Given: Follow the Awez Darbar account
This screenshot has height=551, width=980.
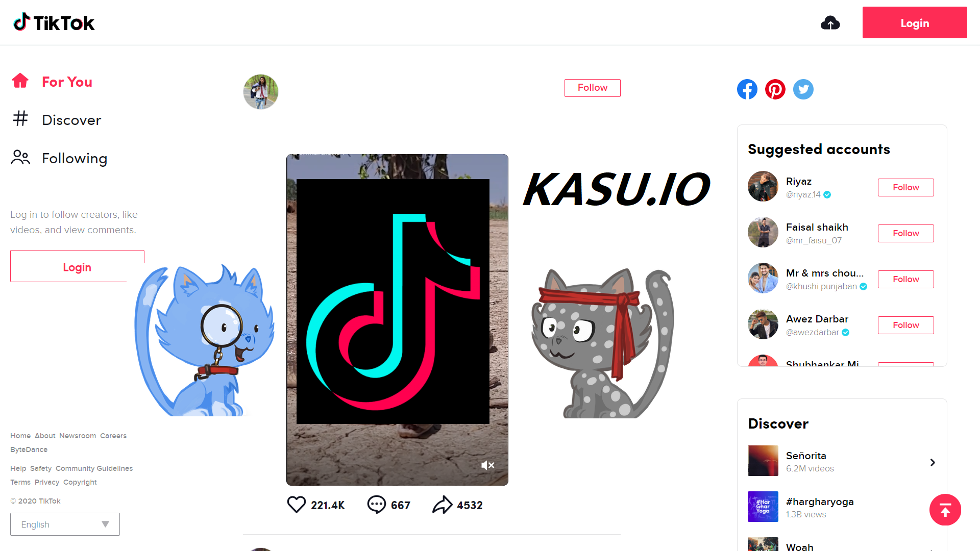Looking at the screenshot, I should [906, 325].
